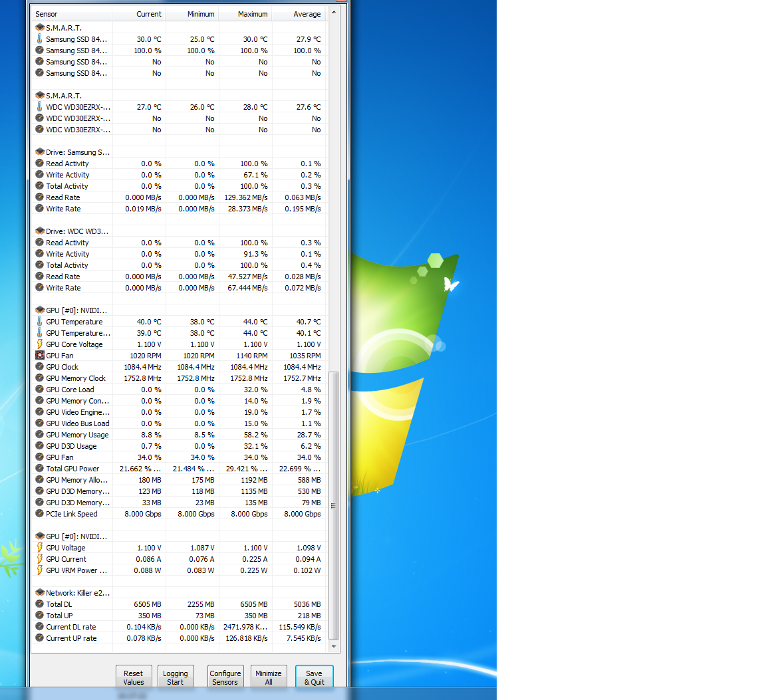Click the Sensor column header

(72, 14)
